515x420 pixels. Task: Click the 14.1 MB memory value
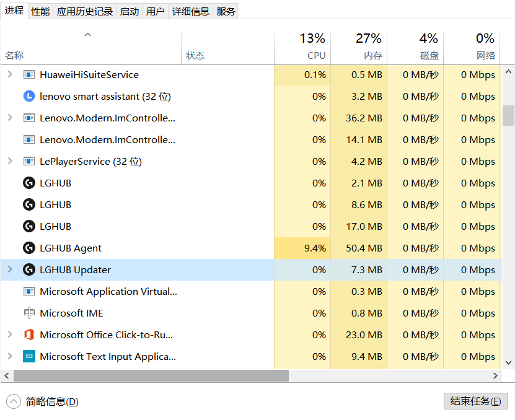tap(364, 140)
